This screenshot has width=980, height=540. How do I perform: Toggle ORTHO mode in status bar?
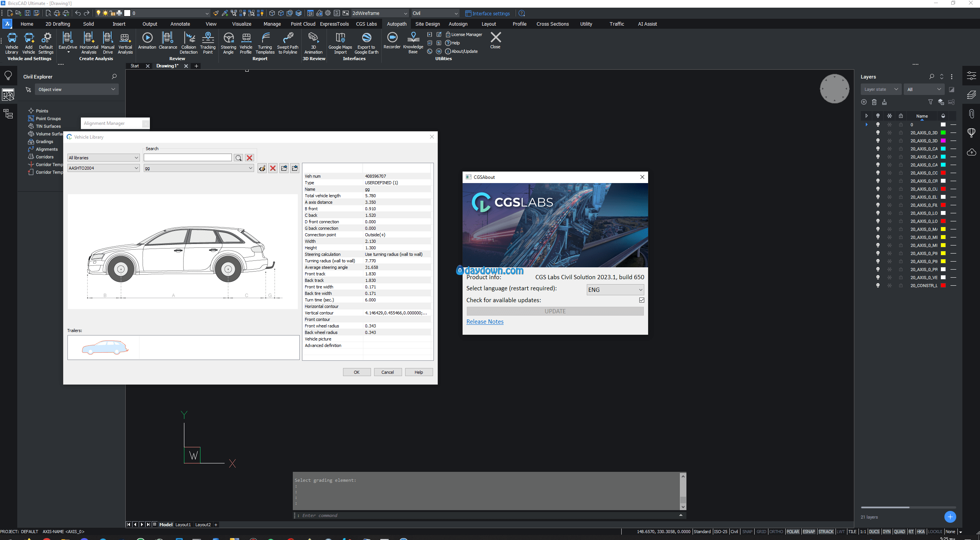click(776, 532)
